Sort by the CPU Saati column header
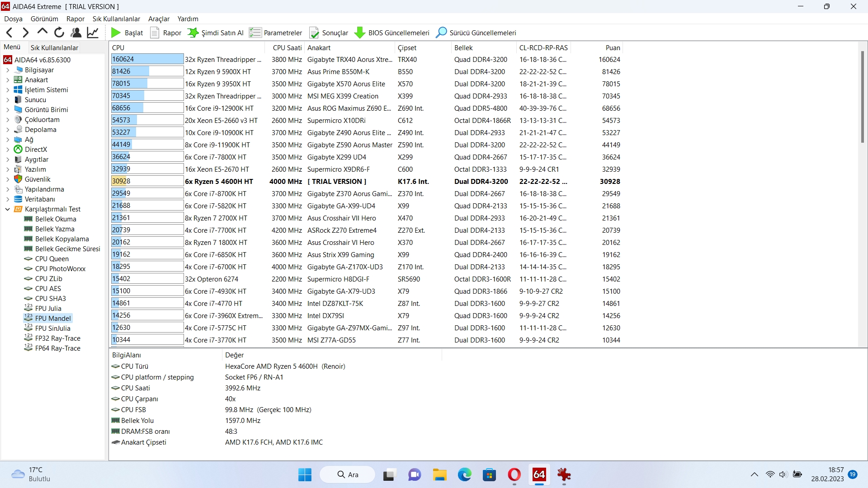This screenshot has height=488, width=868. [x=286, y=47]
